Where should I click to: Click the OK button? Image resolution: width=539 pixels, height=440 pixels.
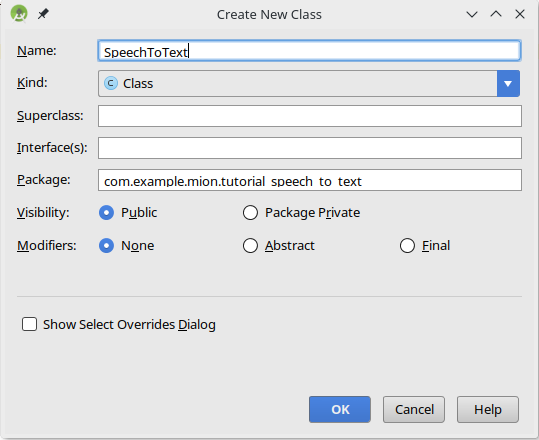pos(340,409)
